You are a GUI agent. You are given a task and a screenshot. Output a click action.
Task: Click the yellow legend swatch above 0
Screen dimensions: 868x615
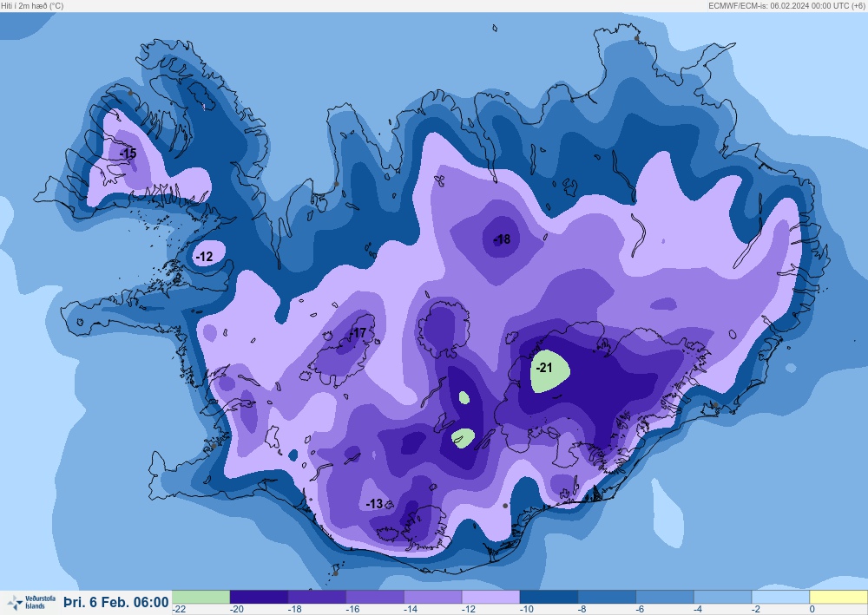[x=838, y=597]
